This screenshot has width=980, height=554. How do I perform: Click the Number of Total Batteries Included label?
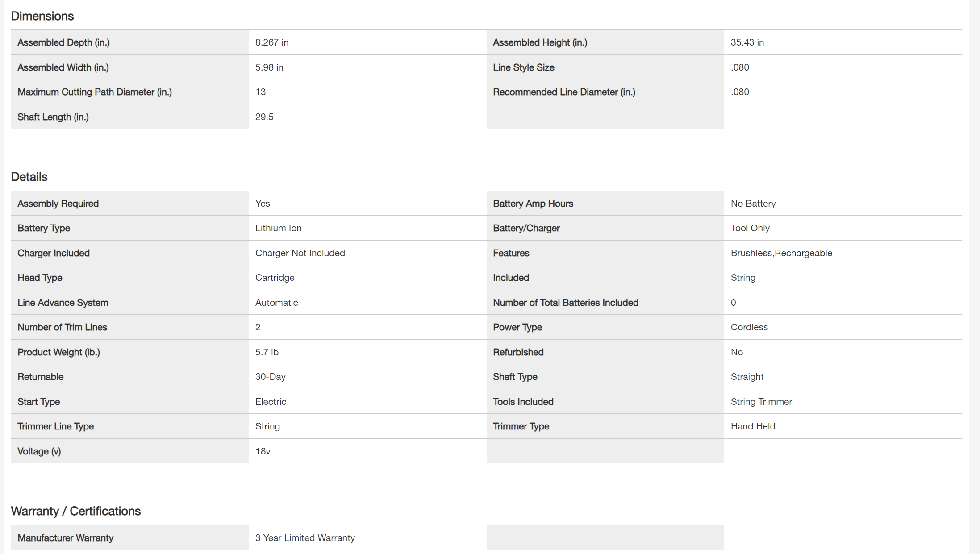click(x=565, y=303)
